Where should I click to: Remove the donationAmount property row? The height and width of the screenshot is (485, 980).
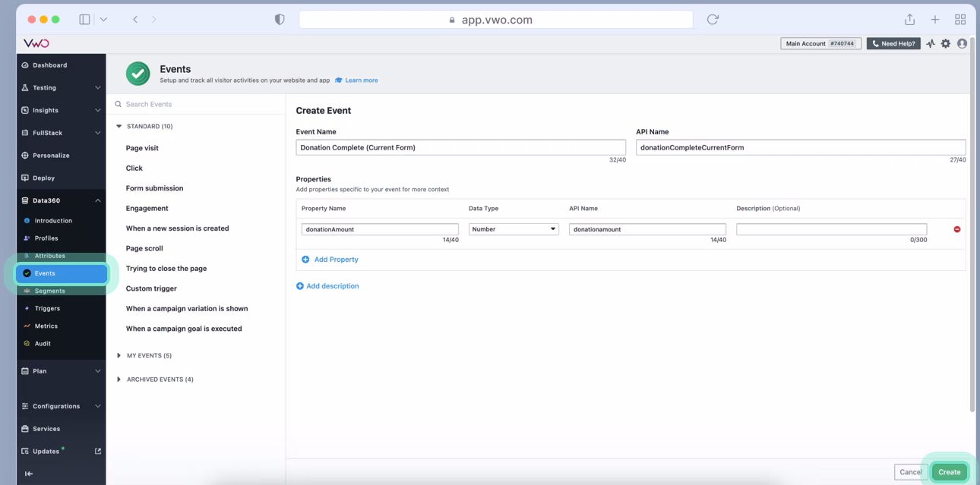(956, 228)
